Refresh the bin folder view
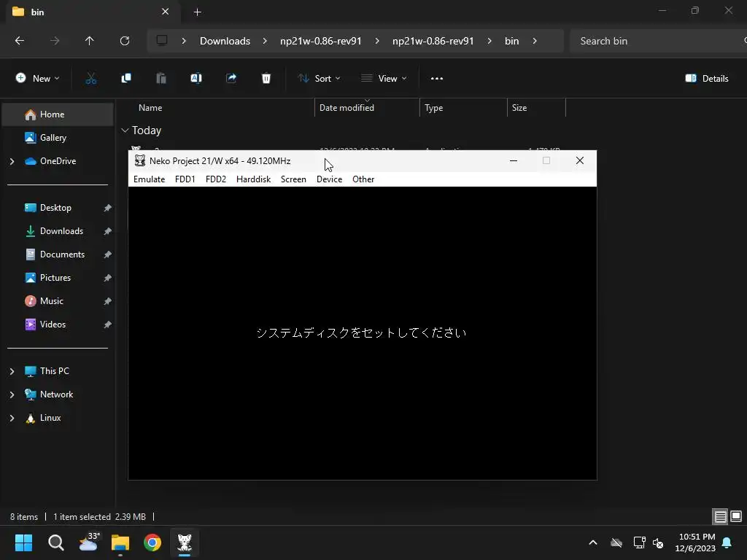Viewport: 747px width, 560px height. pyautogui.click(x=125, y=41)
